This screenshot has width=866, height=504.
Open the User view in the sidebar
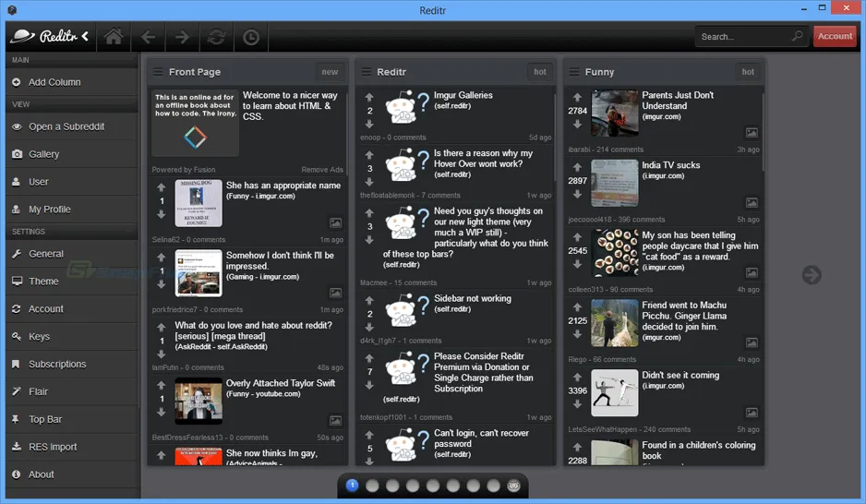click(72, 182)
